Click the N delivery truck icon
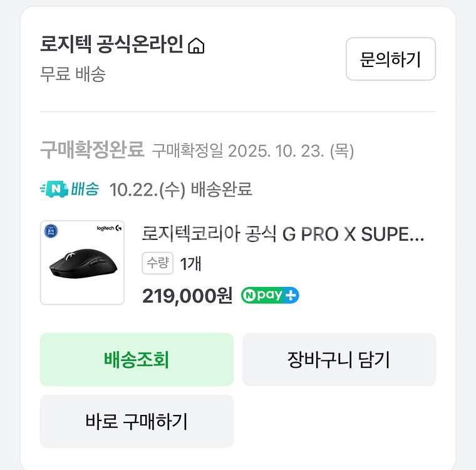 53,189
